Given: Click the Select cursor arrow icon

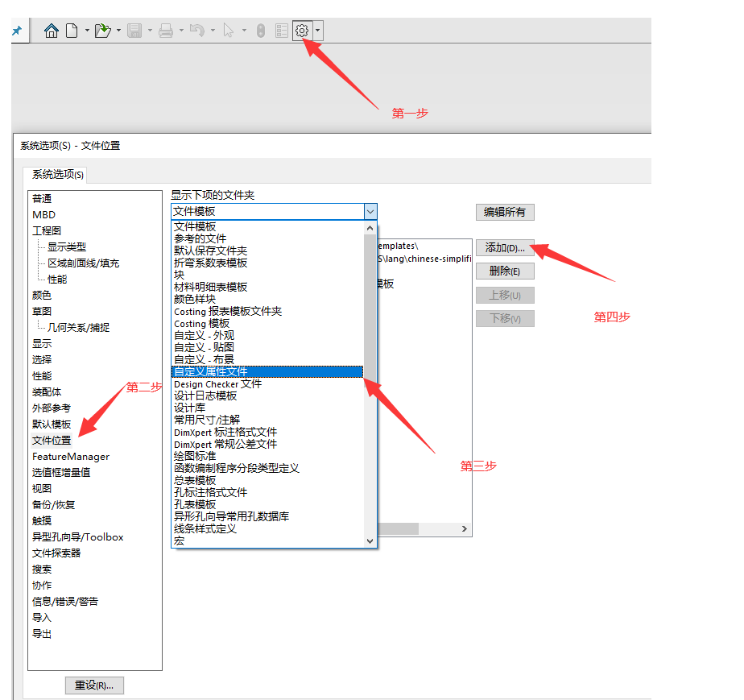Looking at the screenshot, I should pyautogui.click(x=229, y=31).
